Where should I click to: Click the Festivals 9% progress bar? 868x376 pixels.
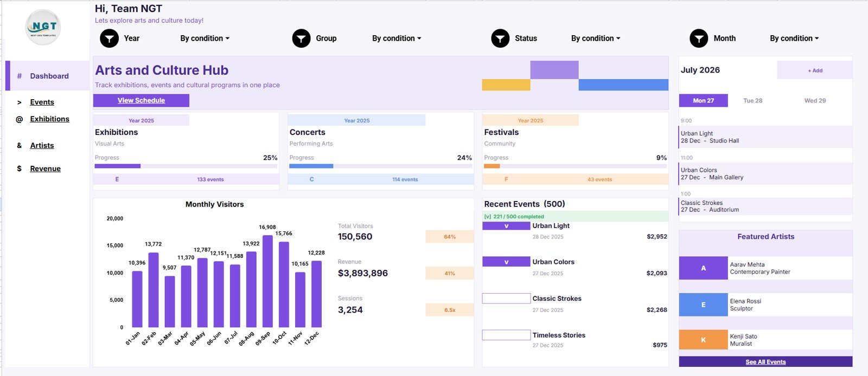click(x=575, y=166)
